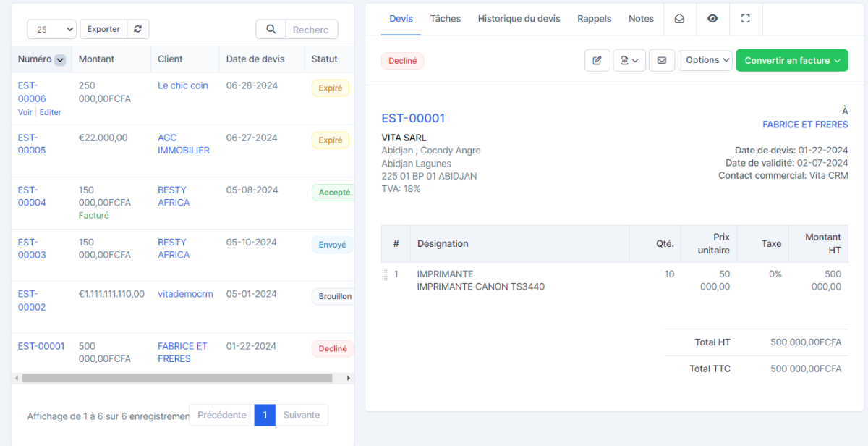Click the Exporter button

point(103,29)
